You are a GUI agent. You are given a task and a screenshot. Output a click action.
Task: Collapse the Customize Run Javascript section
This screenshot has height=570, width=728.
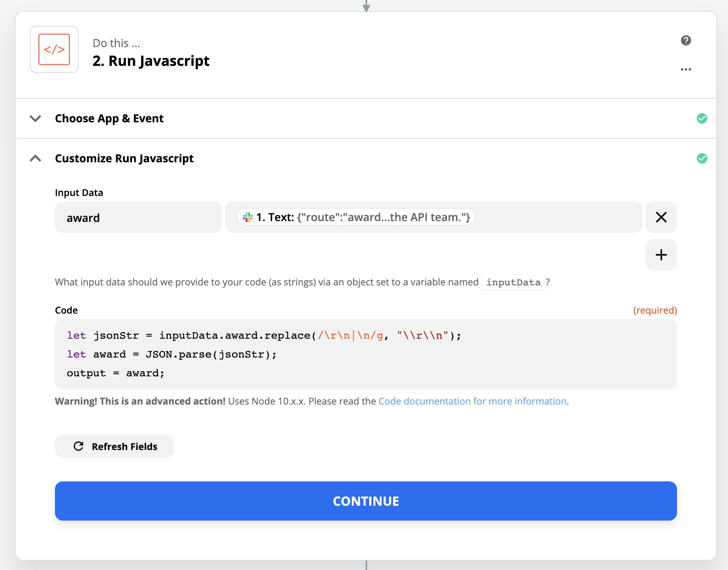tap(35, 158)
